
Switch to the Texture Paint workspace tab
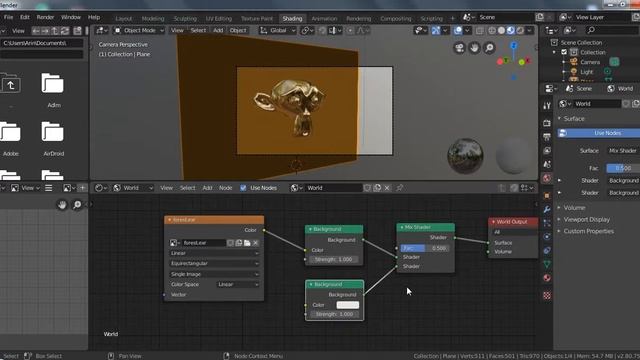[x=257, y=18]
